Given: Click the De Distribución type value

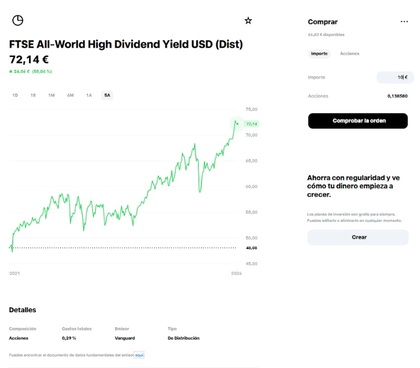Looking at the screenshot, I should coord(183,338).
